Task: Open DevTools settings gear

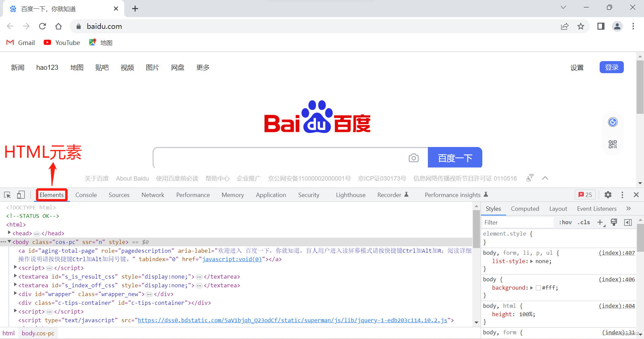Action: pyautogui.click(x=608, y=195)
